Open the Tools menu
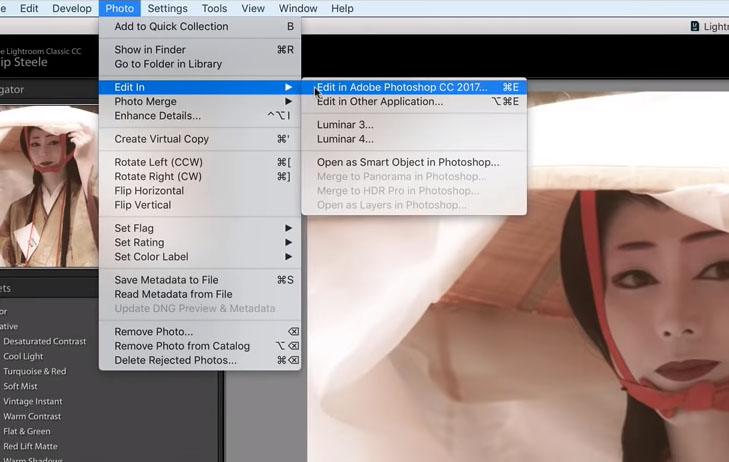 [x=214, y=8]
